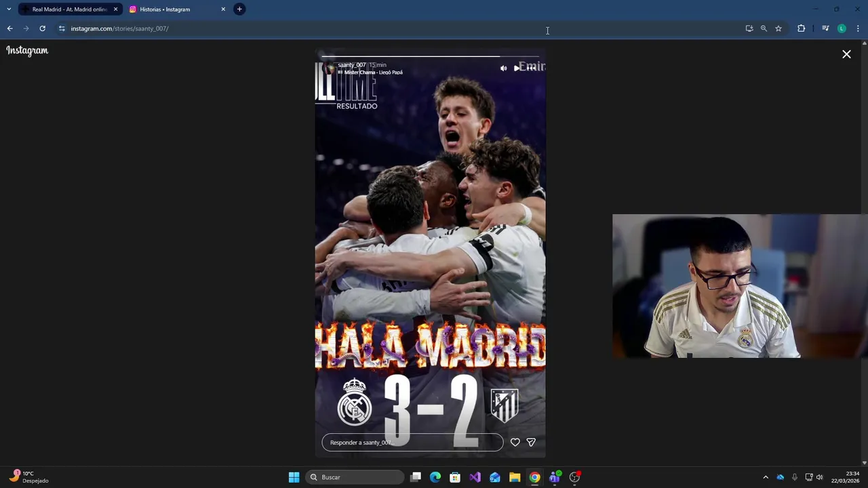The height and width of the screenshot is (488, 868).
Task: Share the story via paper plane icon
Action: (x=531, y=442)
